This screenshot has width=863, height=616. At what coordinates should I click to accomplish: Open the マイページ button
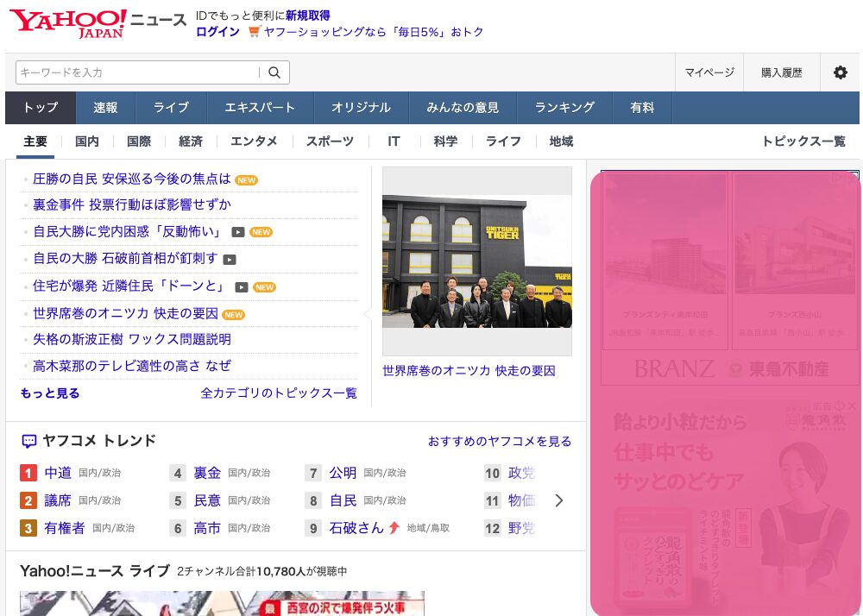click(x=709, y=72)
